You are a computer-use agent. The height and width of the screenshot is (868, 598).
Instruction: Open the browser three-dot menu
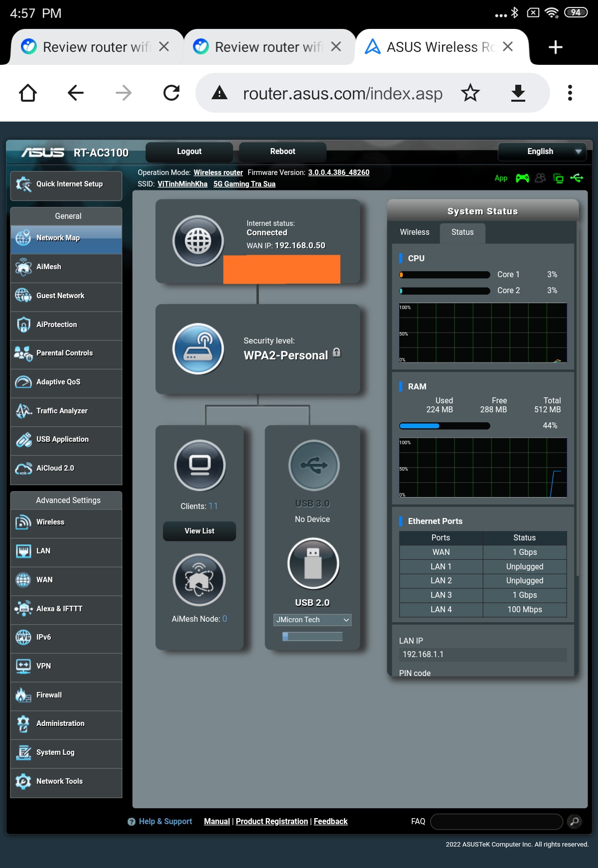coord(570,93)
